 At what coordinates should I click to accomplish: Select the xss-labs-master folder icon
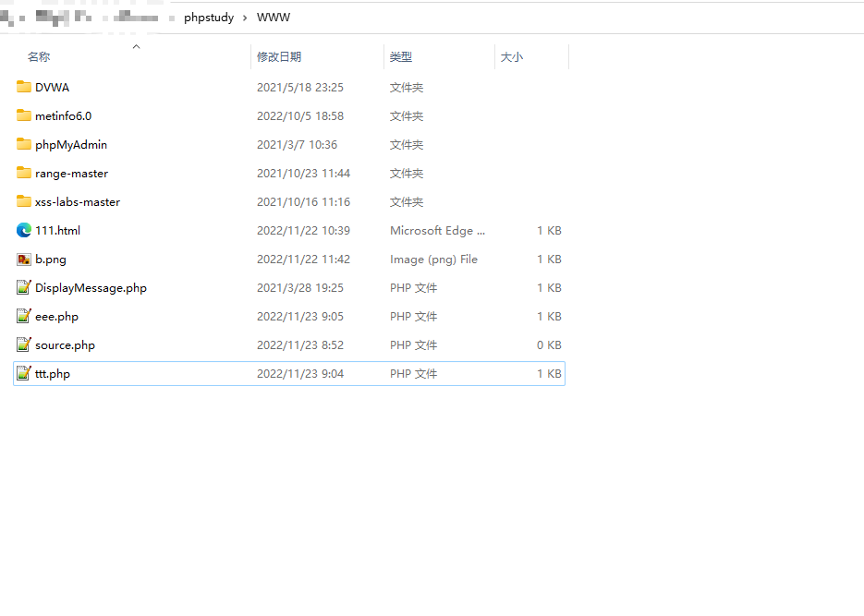24,201
